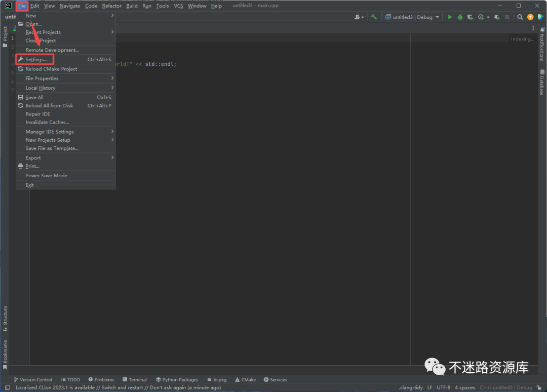Image resolution: width=547 pixels, height=392 pixels.
Task: Open the profiler options dropdown arrow
Action: (488, 17)
